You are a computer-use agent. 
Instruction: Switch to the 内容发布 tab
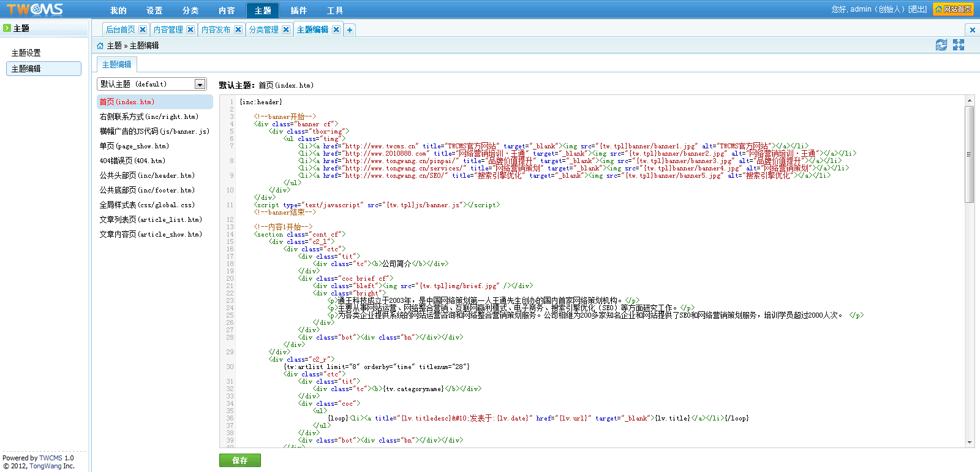point(216,29)
